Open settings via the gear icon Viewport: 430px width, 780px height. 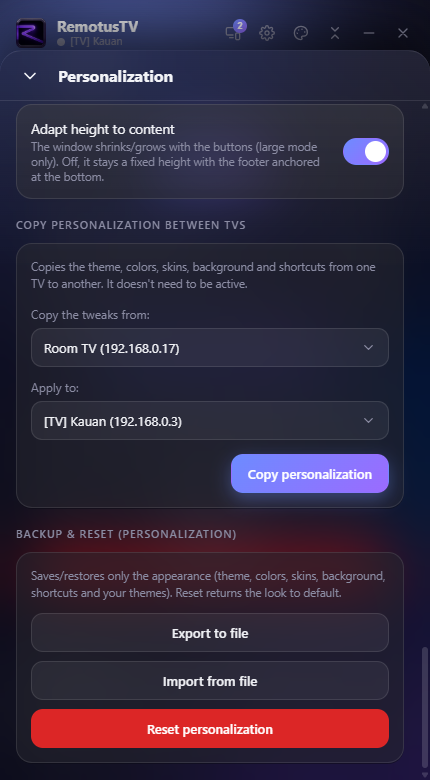(267, 33)
